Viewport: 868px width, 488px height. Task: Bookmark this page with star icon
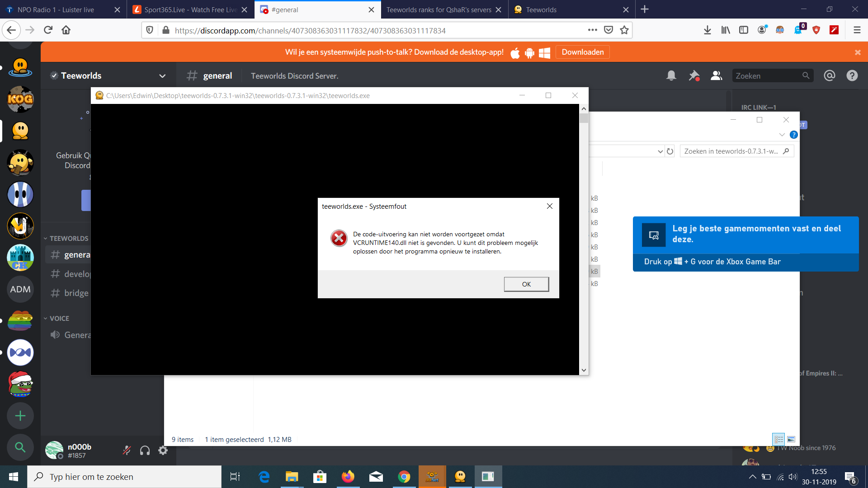624,30
